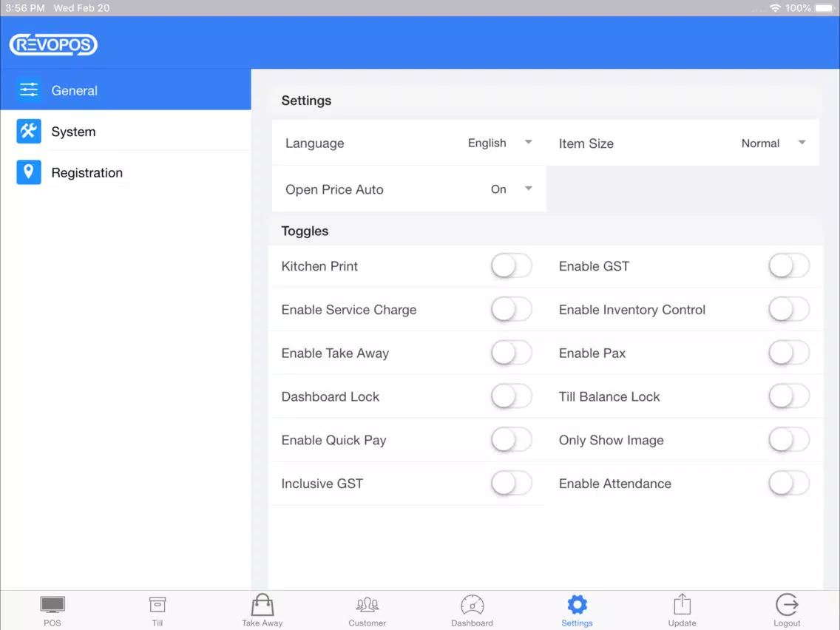Click the On value for Open Price Auto
This screenshot has width=840, height=630.
click(x=498, y=189)
